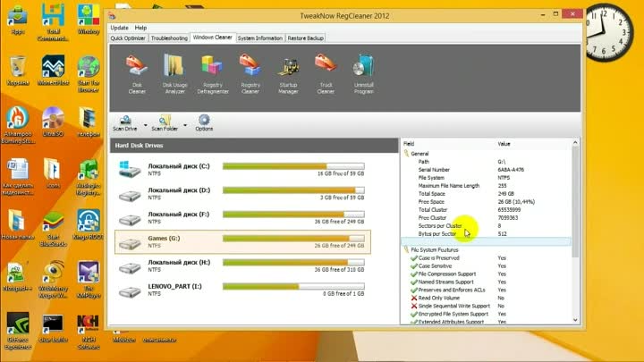Open the Recycle Bin on desktop
This screenshot has width=644, height=362.
pos(18,71)
